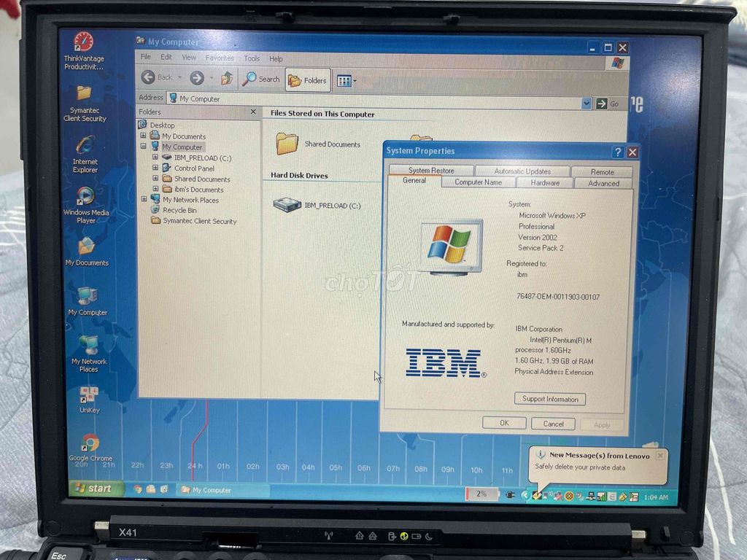This screenshot has width=747, height=560.
Task: Open Symantec Client Security desktop folder
Action: coord(85,104)
